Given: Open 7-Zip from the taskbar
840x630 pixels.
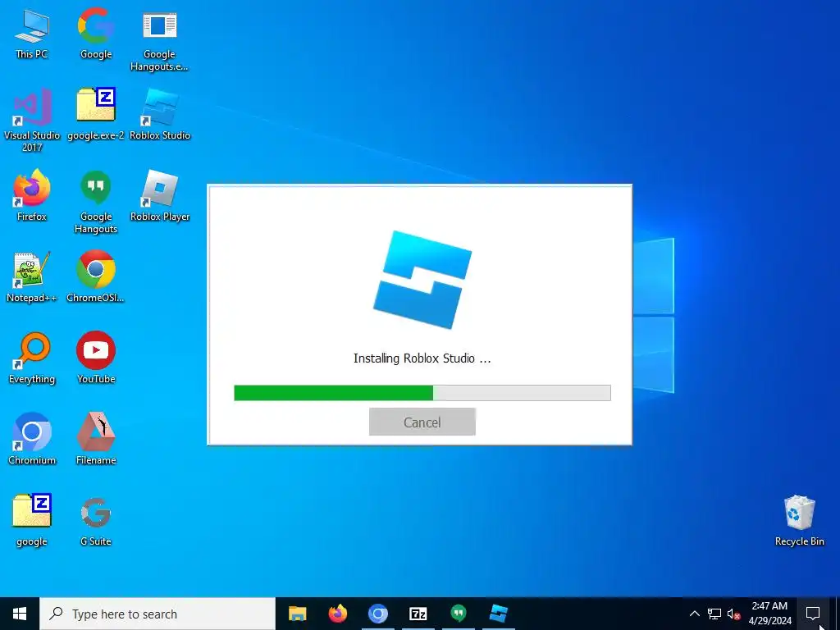Looking at the screenshot, I should point(418,614).
